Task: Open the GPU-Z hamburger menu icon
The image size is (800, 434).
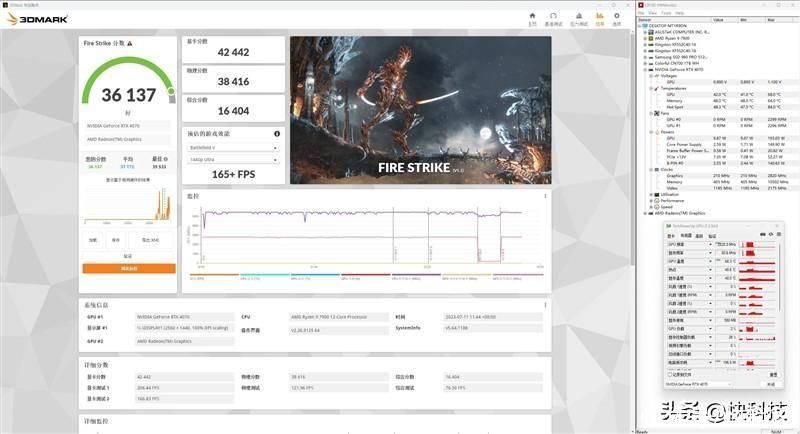Action: tap(779, 234)
